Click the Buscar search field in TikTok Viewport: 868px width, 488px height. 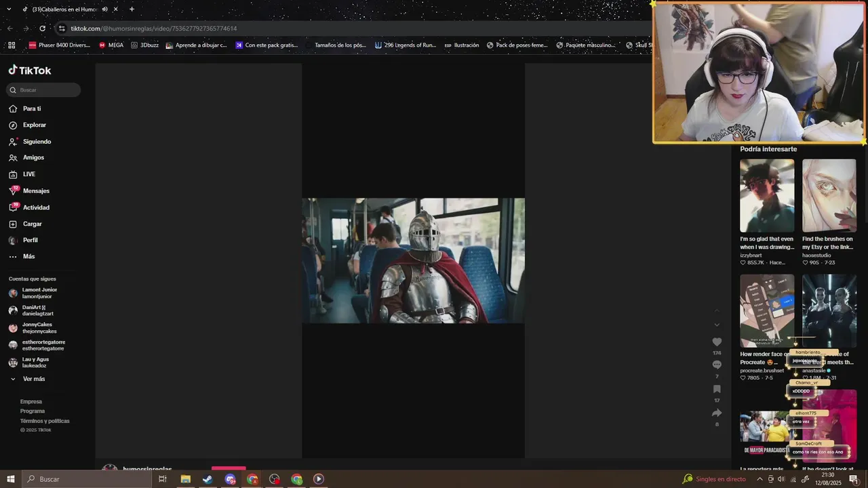coord(43,90)
